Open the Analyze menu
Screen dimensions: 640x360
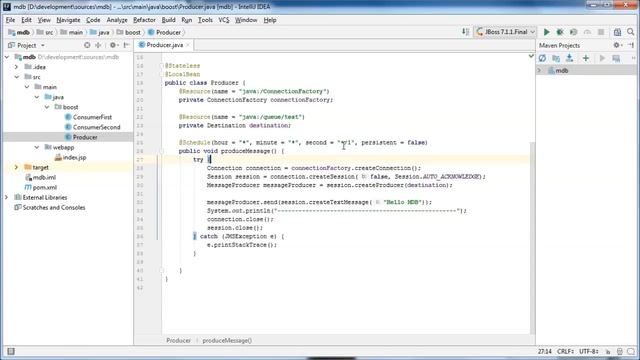[117, 20]
